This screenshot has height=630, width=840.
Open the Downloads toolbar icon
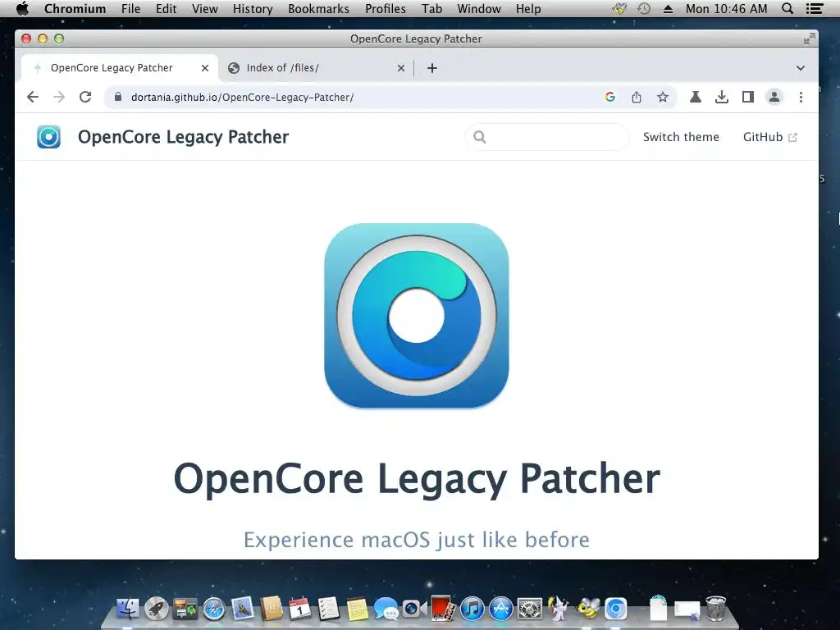click(x=722, y=97)
